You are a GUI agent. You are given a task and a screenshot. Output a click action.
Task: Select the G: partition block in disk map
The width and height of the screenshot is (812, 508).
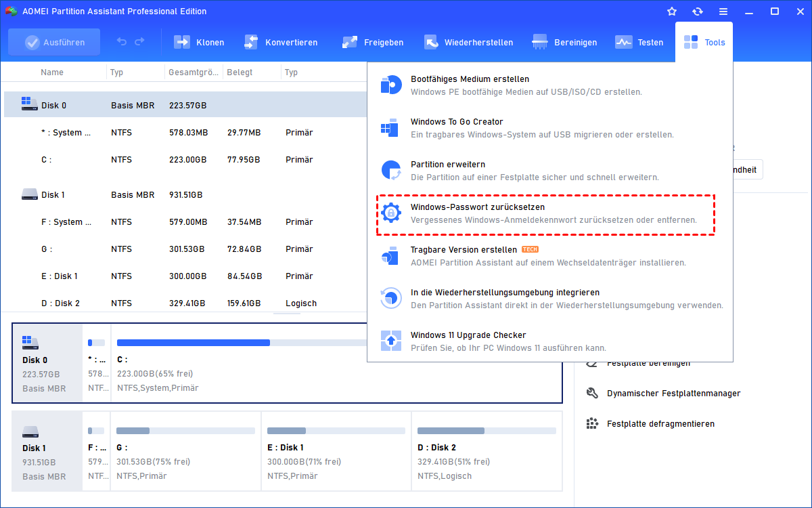click(x=185, y=451)
